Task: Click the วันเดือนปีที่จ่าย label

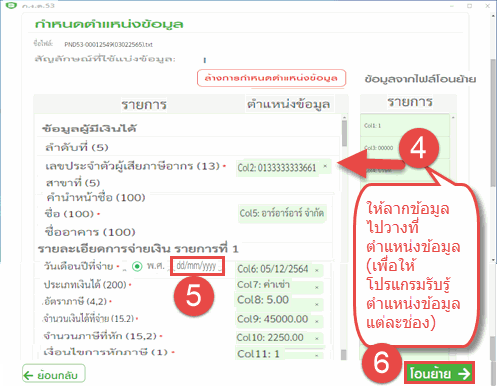Action: (79, 266)
